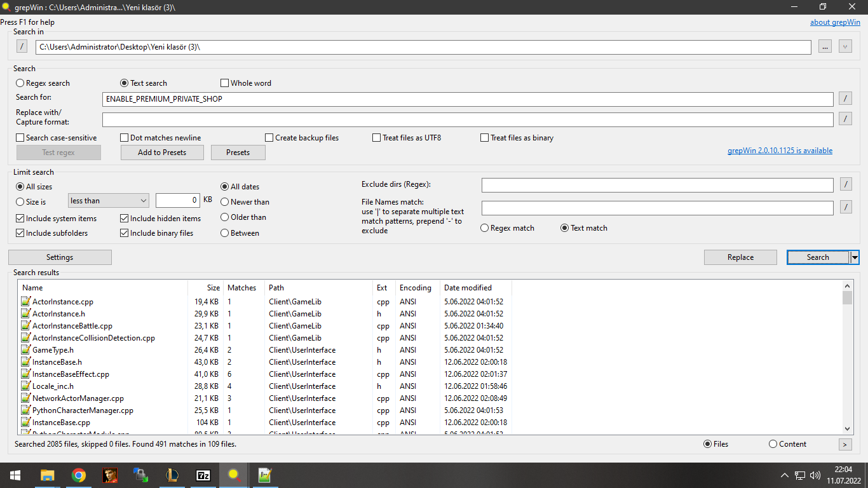The height and width of the screenshot is (488, 868).
Task: Expand the Search button's dropdown arrow
Action: (855, 257)
